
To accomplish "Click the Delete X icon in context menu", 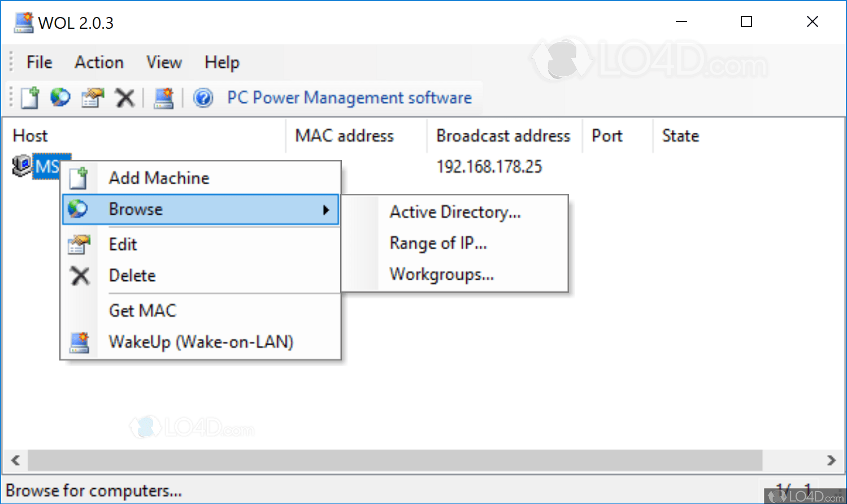I will 80,276.
